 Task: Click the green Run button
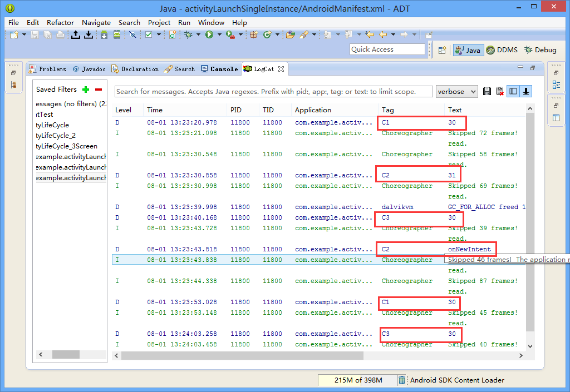(209, 35)
